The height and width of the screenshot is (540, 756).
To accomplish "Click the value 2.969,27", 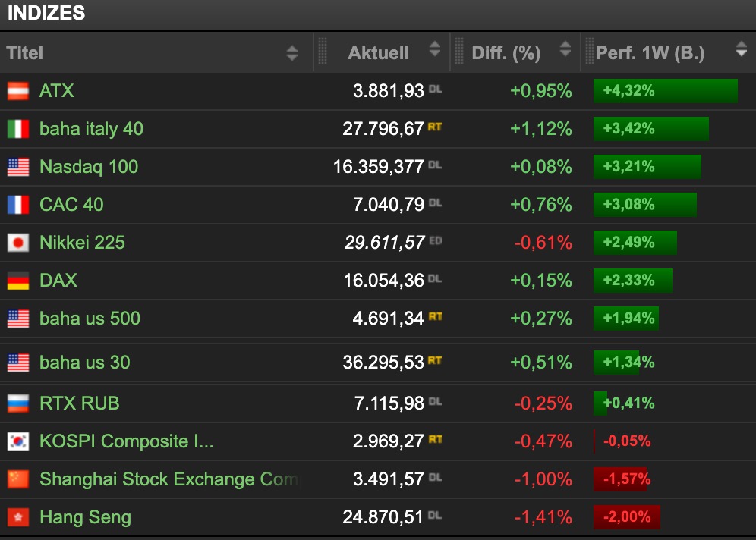I will [388, 441].
